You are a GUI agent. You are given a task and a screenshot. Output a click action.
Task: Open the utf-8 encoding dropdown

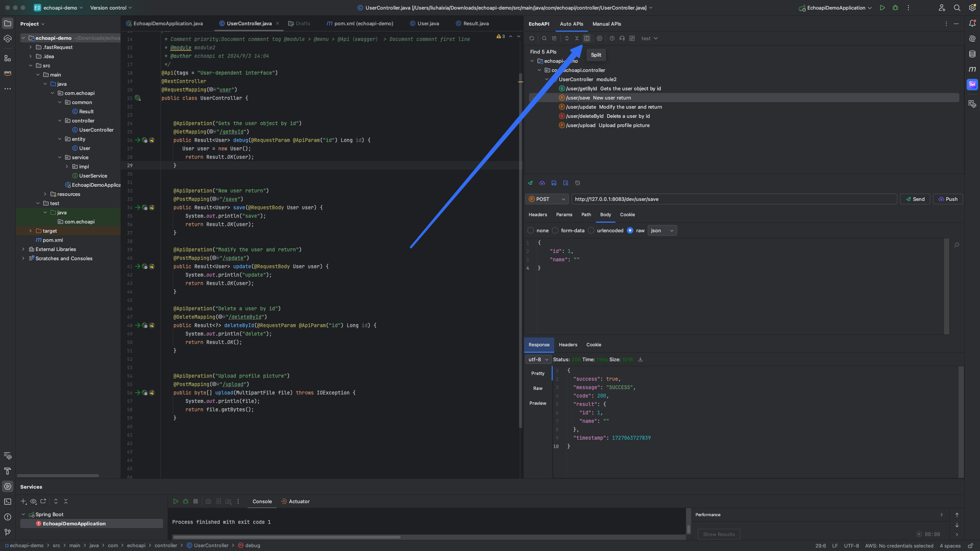coord(538,359)
